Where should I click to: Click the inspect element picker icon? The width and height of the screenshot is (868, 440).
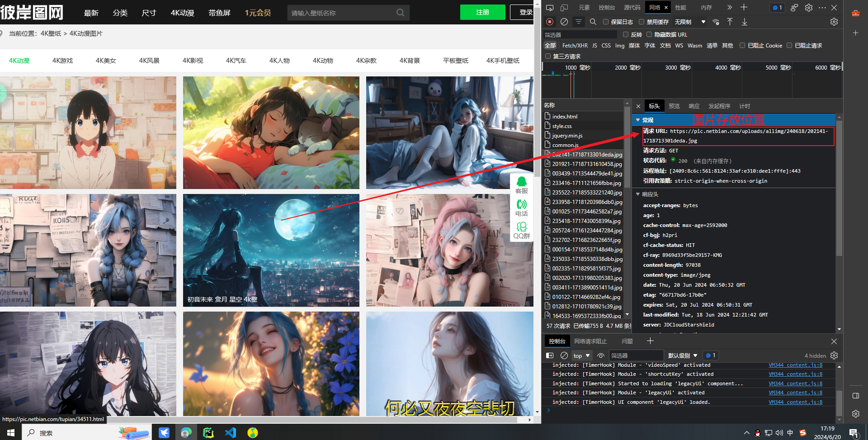coord(550,8)
